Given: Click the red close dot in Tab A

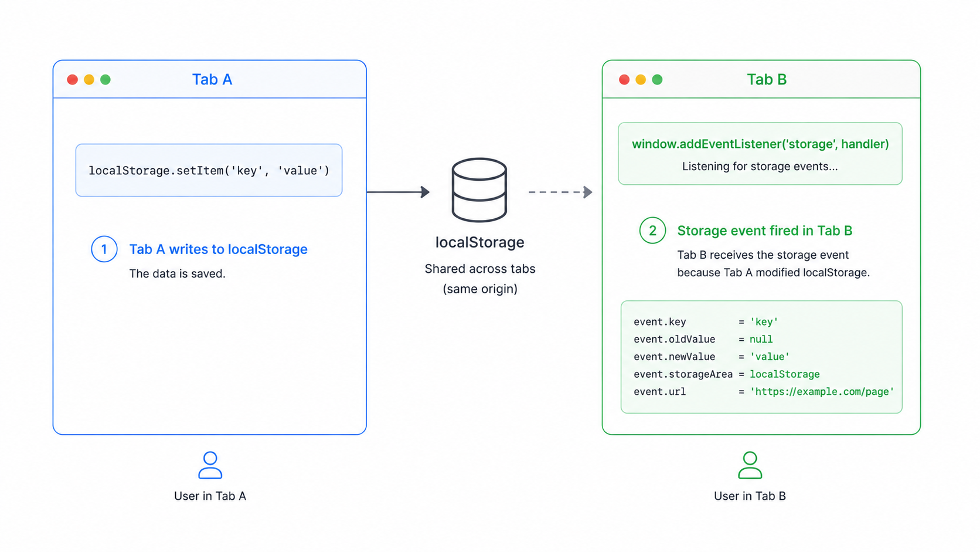Looking at the screenshot, I should (x=73, y=80).
